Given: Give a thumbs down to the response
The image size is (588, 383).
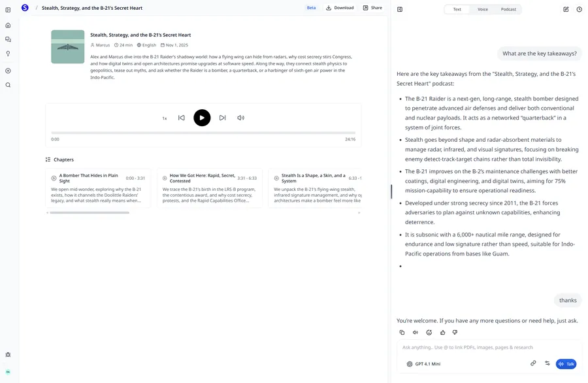Looking at the screenshot, I should coord(455,332).
